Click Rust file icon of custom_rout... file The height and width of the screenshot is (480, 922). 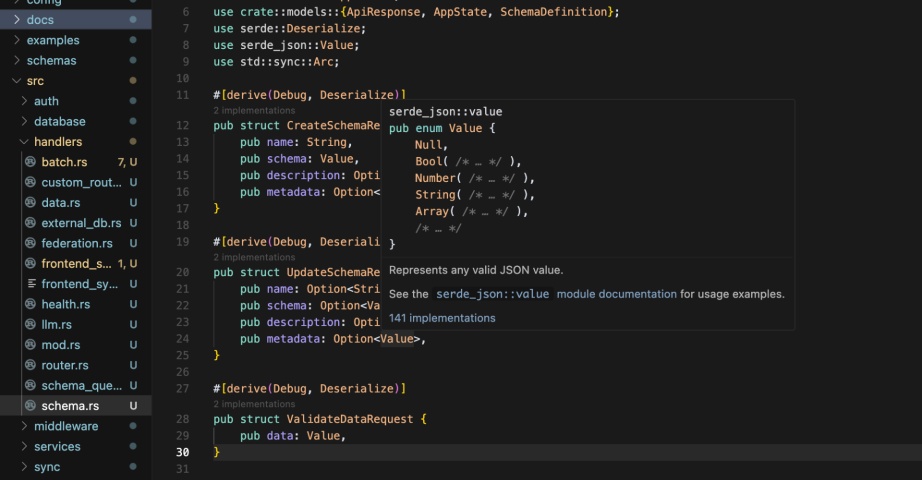pyautogui.click(x=31, y=182)
